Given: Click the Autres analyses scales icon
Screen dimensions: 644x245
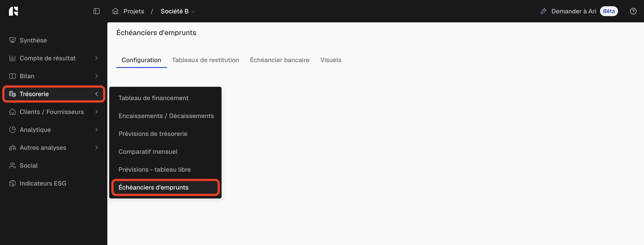Looking at the screenshot, I should [12, 148].
